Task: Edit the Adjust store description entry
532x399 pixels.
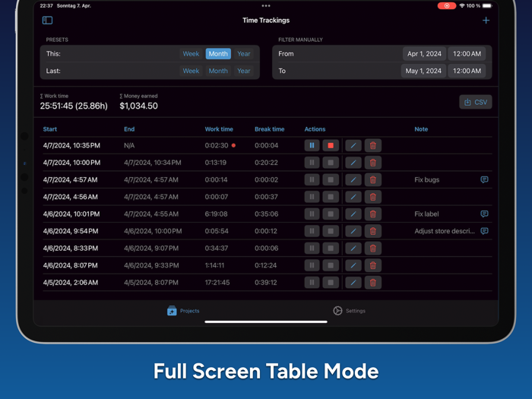Action: 353,231
